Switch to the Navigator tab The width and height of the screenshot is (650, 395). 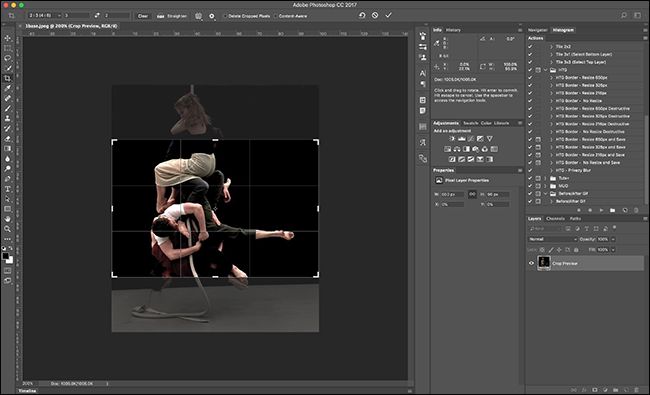(x=537, y=30)
